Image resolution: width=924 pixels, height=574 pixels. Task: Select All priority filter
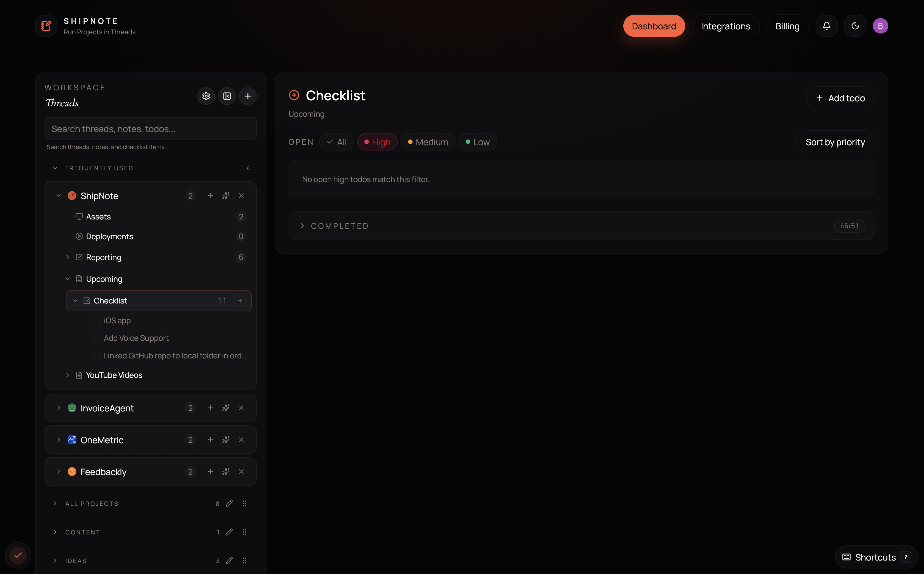tap(336, 142)
